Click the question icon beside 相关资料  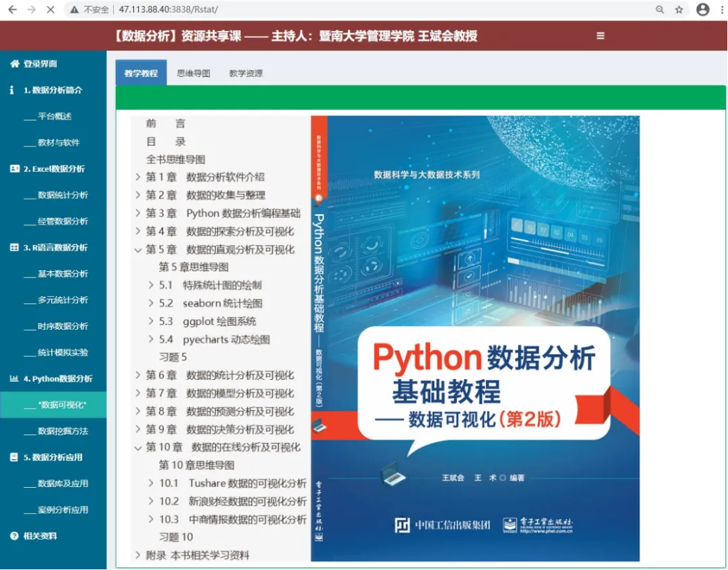point(14,536)
